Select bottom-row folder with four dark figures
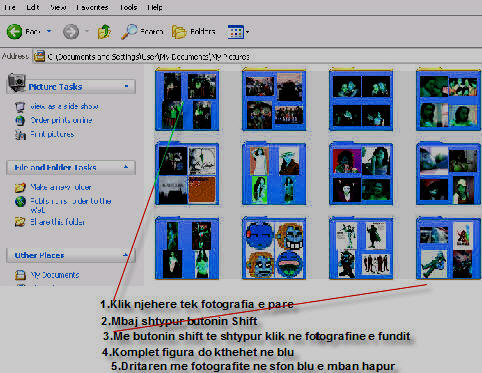 pyautogui.click(x=187, y=248)
